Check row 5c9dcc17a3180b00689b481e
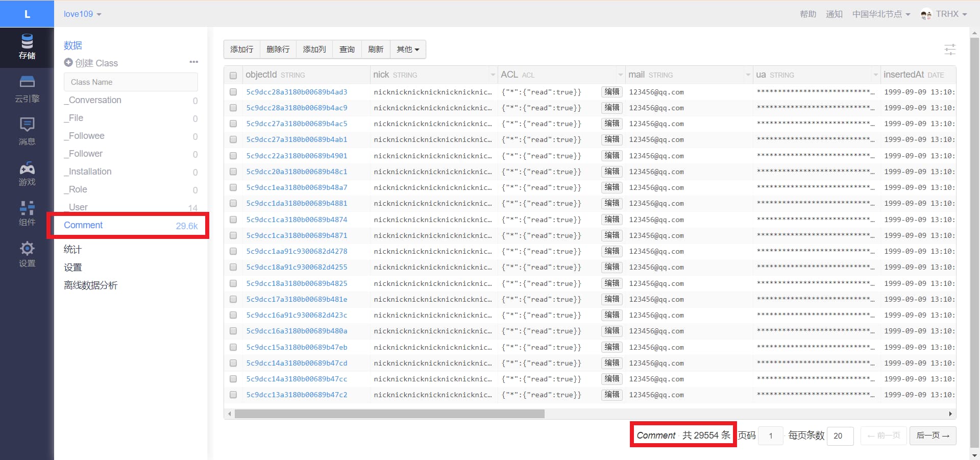The width and height of the screenshot is (980, 460). [233, 299]
